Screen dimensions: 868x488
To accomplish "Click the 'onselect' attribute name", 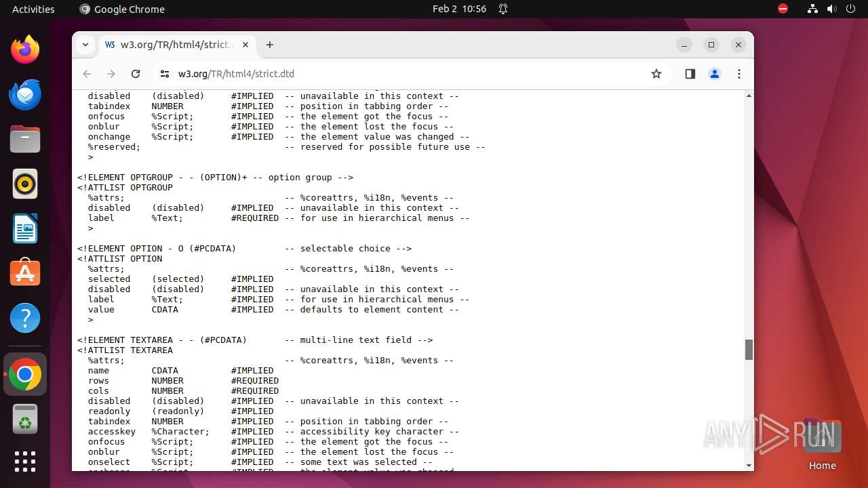I will (x=109, y=462).
